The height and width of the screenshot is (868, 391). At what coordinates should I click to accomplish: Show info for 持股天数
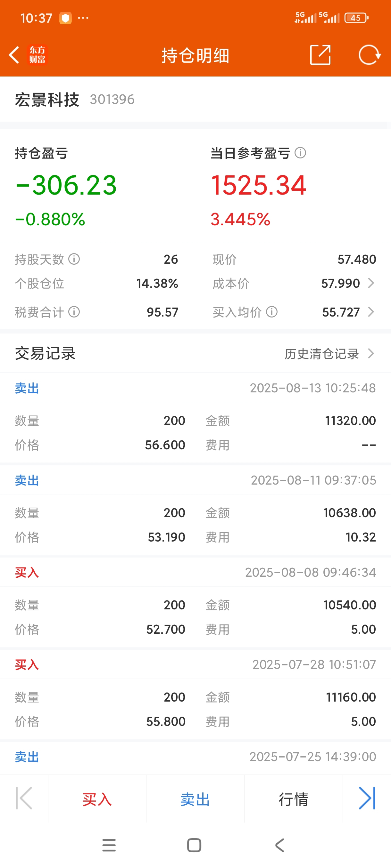click(x=74, y=259)
